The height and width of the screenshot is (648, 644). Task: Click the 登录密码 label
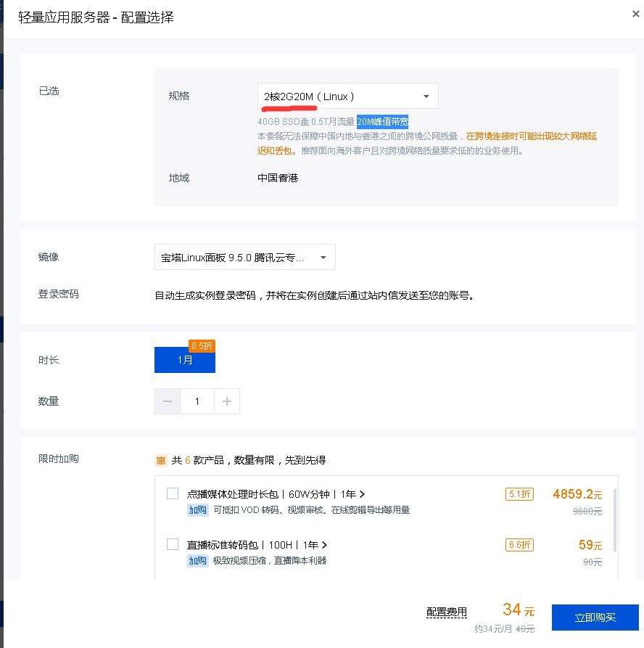coord(58,294)
